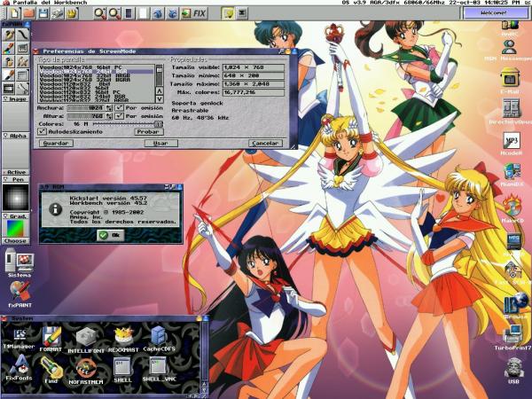The image size is (532, 399).
Task: Click the screen mode list scroll down arrow
Action: coord(159,99)
